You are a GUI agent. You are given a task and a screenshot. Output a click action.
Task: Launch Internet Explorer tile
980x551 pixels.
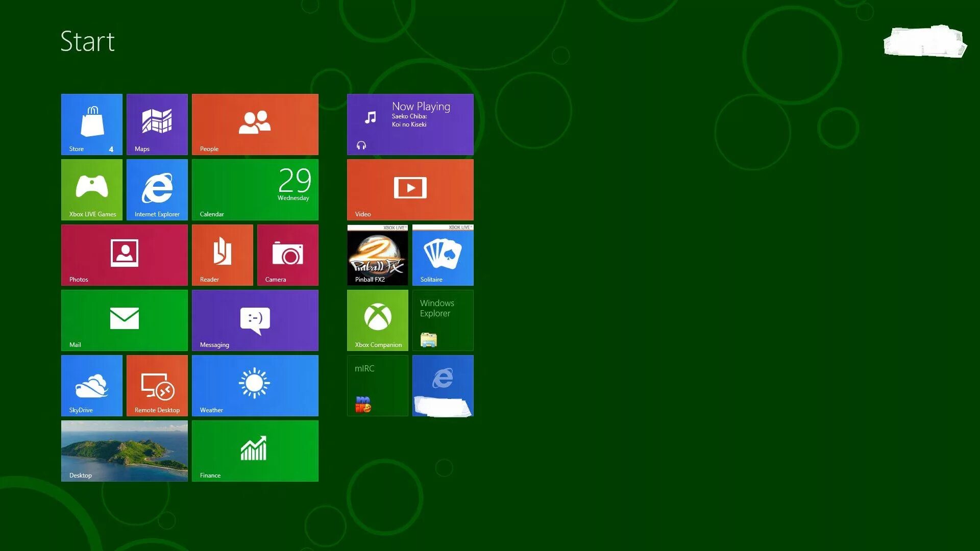[157, 189]
